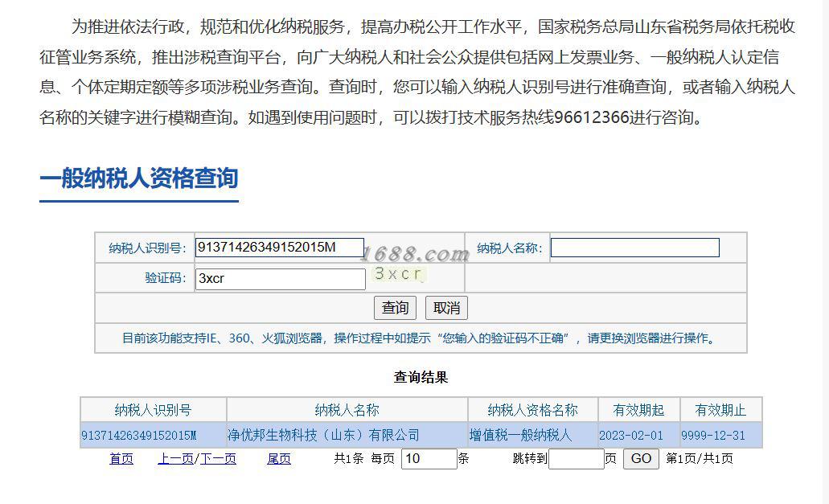829x504 pixels.
Task: Click column header 有效期止
Action: pos(720,410)
